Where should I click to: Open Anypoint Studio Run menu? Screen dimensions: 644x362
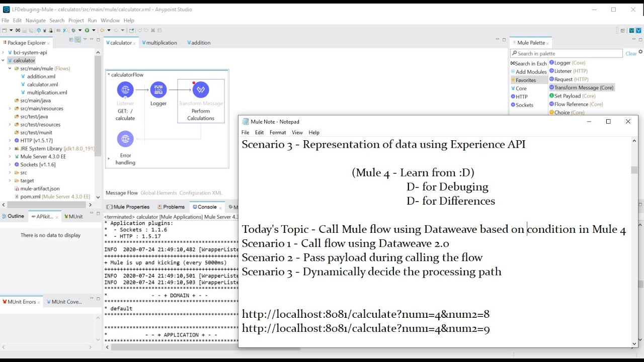[x=92, y=21]
